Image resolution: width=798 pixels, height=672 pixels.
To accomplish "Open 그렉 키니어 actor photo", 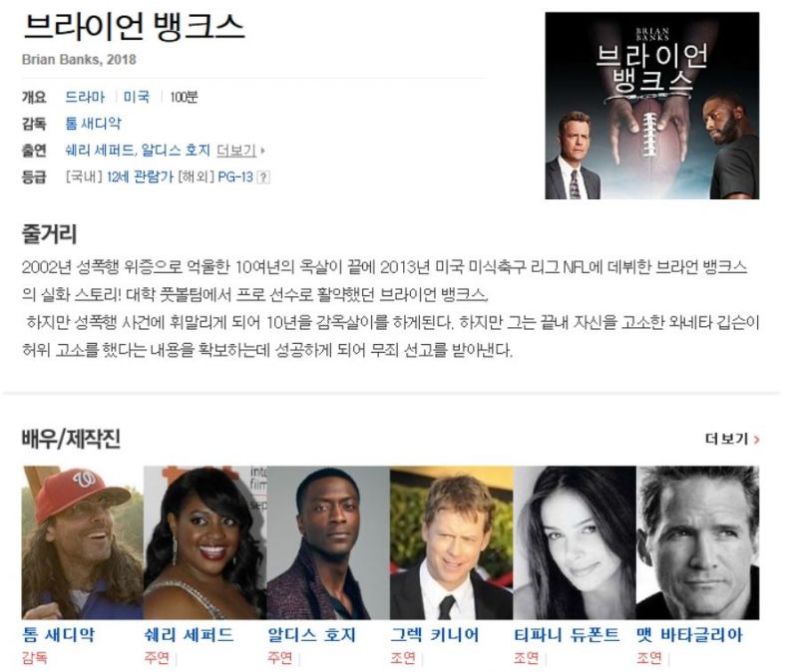I will [452, 542].
